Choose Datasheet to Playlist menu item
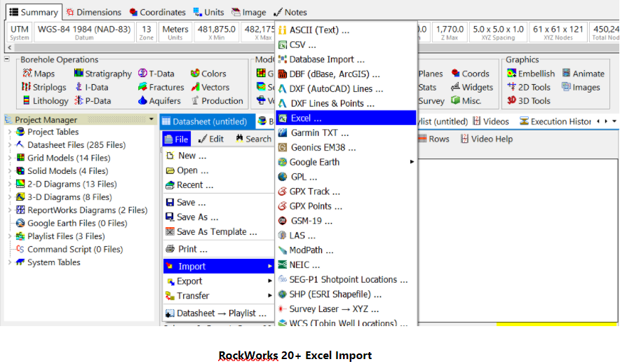This screenshot has width=620, height=364. (218, 313)
